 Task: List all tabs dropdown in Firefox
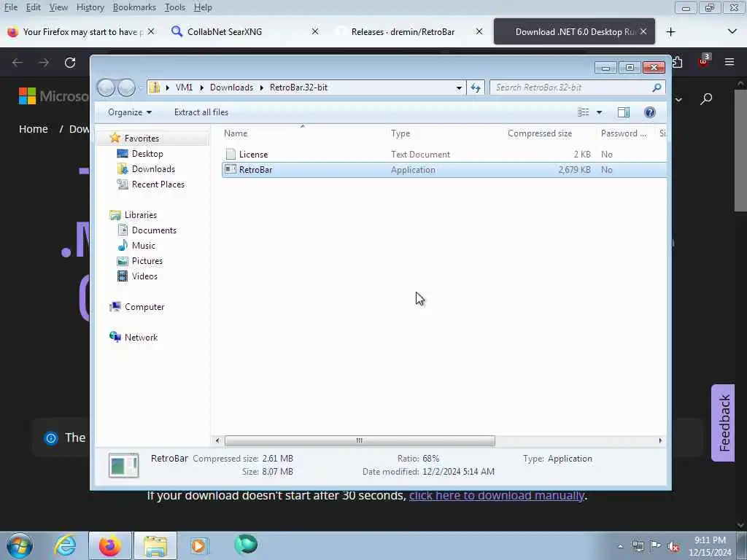tap(732, 31)
